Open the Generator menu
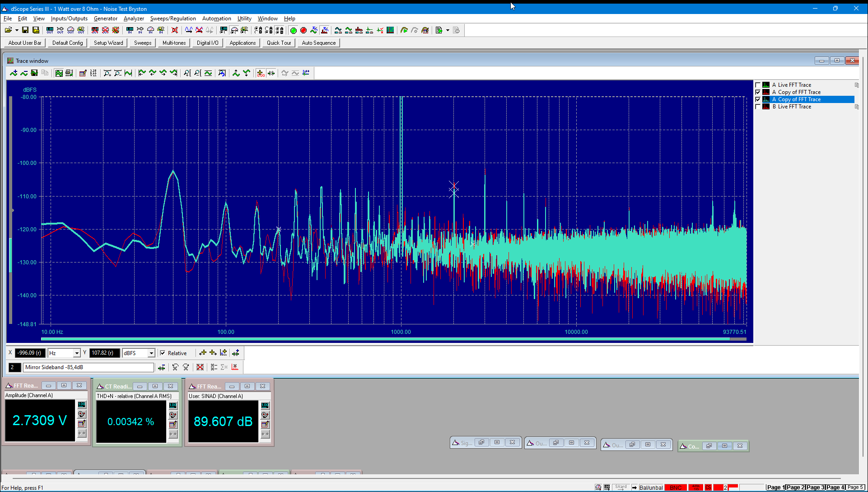Image resolution: width=868 pixels, height=492 pixels. point(106,19)
